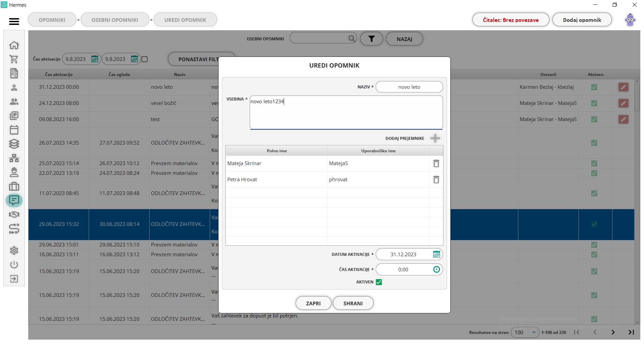Go to the OSEBNI OPOMNIKI breadcrumb
644x345 pixels.
pyautogui.click(x=115, y=20)
